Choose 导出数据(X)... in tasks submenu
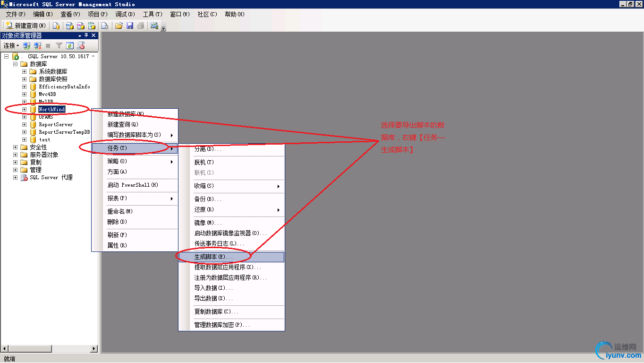 coord(231,298)
